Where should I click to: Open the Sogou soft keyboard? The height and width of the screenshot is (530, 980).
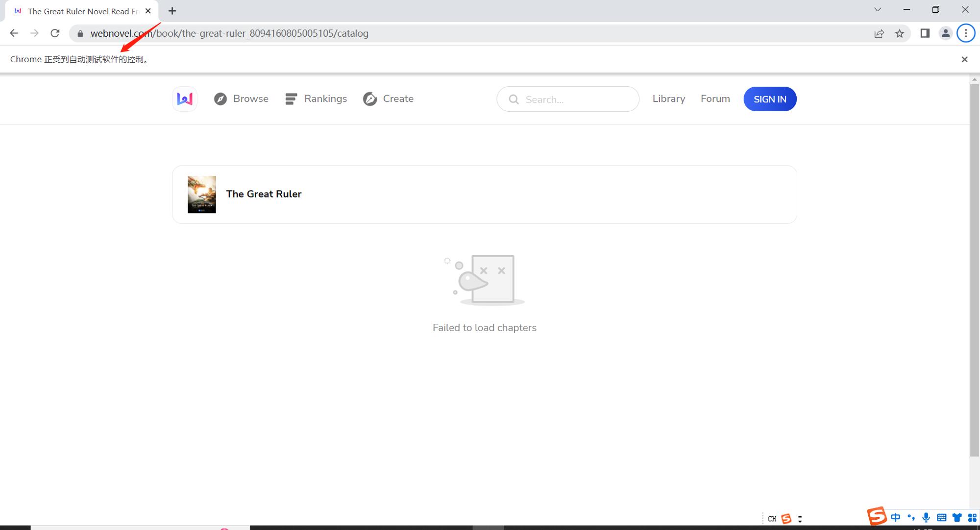941,517
